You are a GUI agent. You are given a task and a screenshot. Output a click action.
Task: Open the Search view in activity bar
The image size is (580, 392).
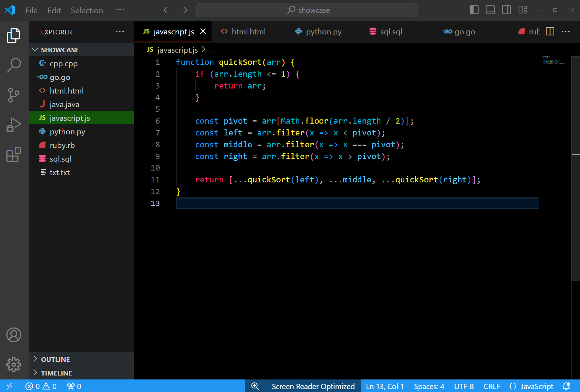click(x=14, y=65)
